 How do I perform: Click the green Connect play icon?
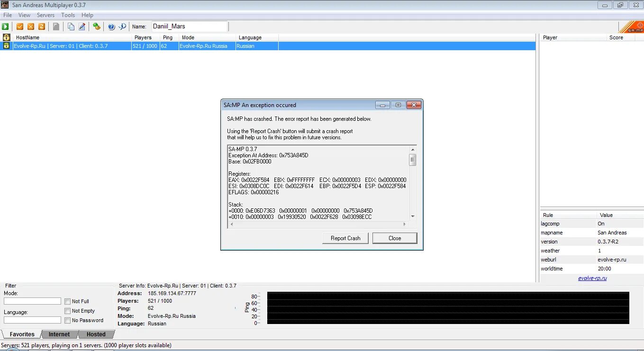point(5,27)
